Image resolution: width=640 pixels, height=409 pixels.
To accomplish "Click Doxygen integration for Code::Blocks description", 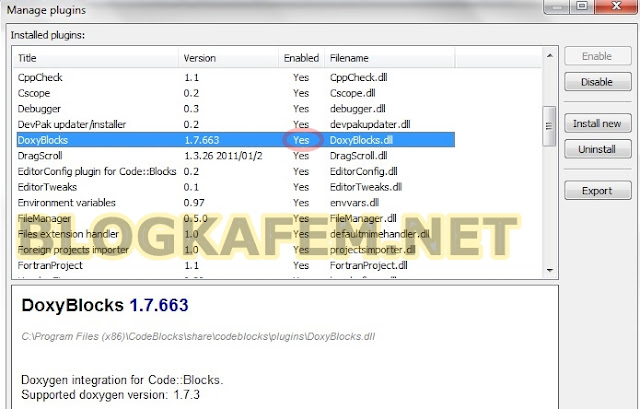I will click(x=122, y=380).
